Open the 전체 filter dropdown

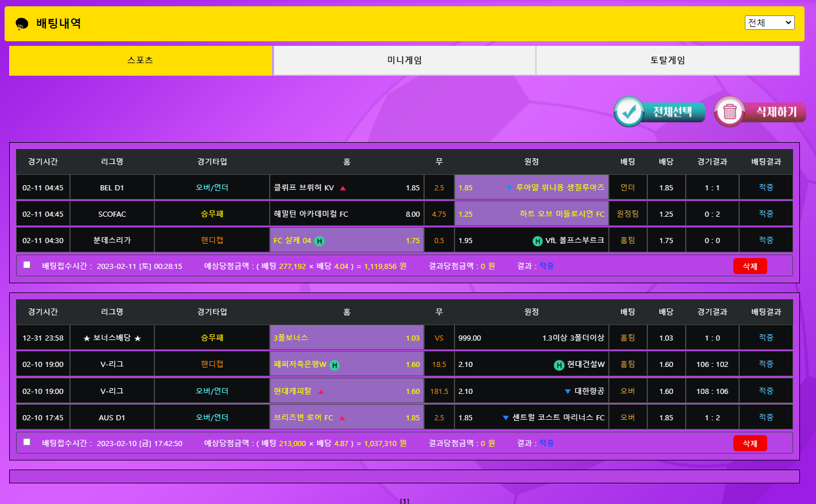tap(769, 23)
